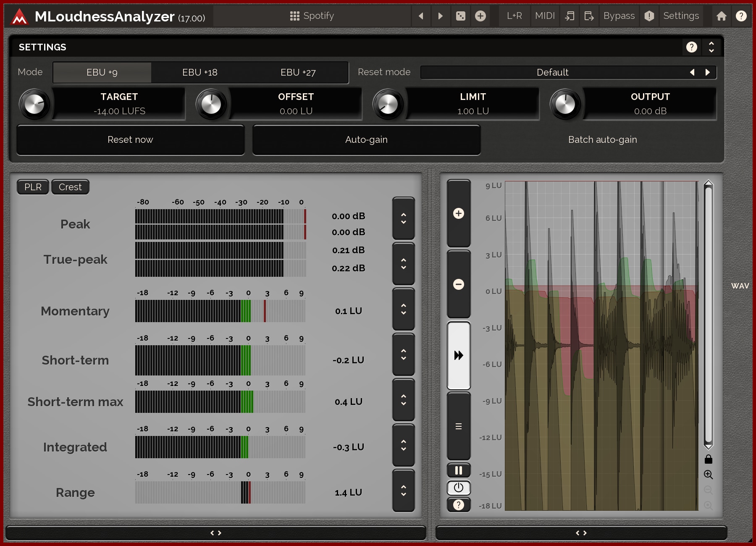Click the Auto-gain button
This screenshot has height=546, width=756.
366,140
